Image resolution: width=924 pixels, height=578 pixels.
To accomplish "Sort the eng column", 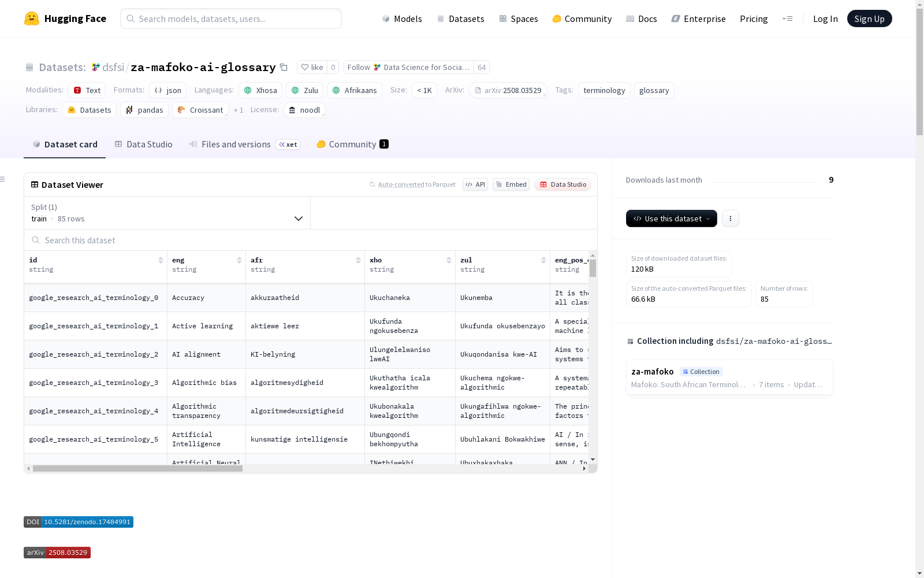I will click(x=239, y=260).
